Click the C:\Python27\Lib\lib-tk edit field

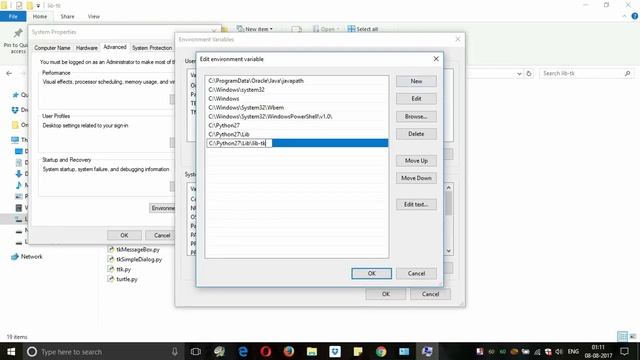click(x=239, y=143)
